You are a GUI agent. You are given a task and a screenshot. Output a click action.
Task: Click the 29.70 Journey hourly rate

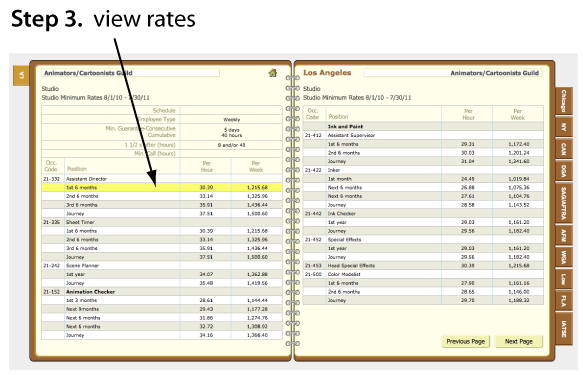click(x=467, y=300)
